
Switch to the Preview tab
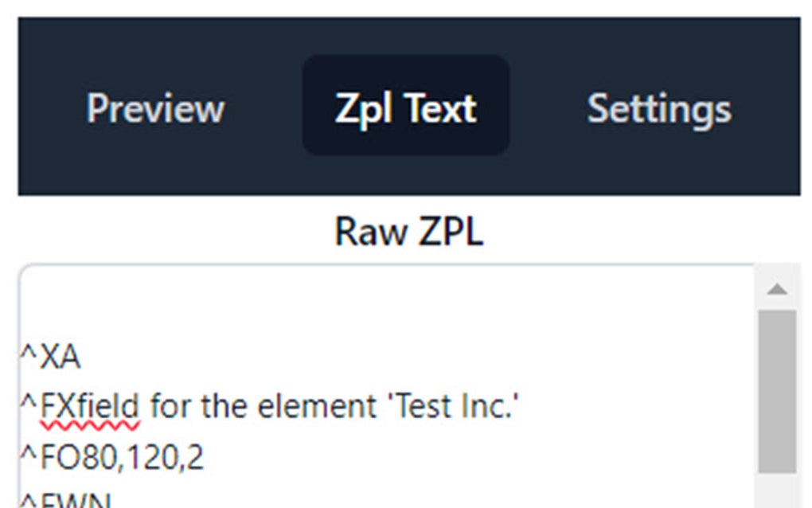[x=156, y=109]
